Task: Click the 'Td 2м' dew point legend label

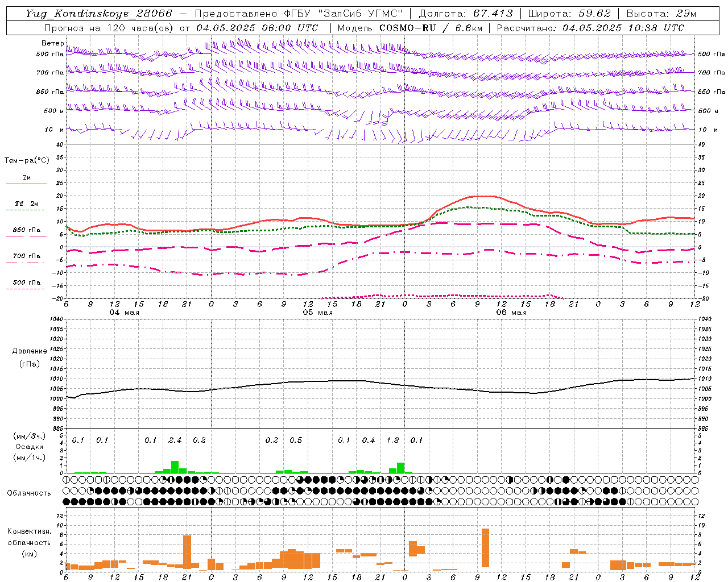Action: (26, 203)
